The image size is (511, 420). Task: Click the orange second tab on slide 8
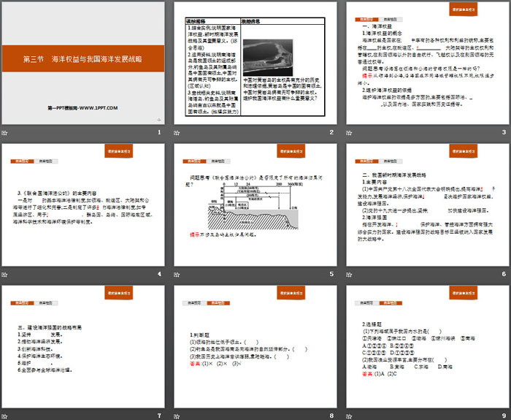(218, 303)
